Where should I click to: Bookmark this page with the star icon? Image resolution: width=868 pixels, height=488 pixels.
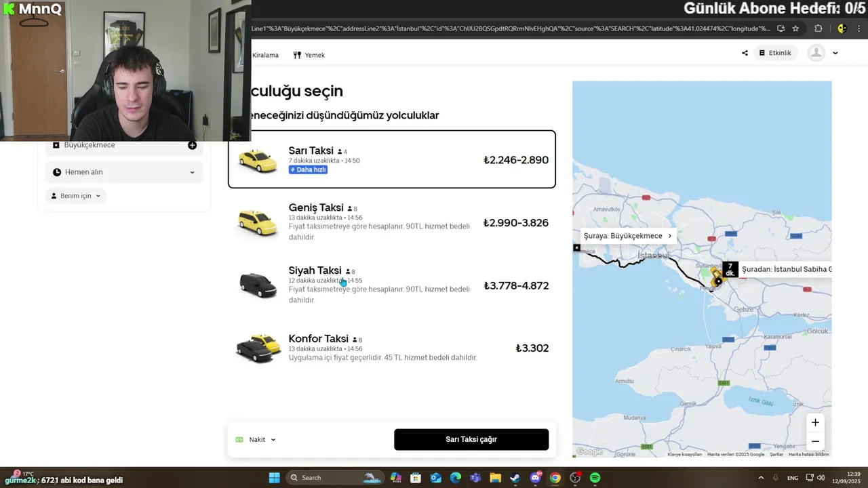click(795, 28)
